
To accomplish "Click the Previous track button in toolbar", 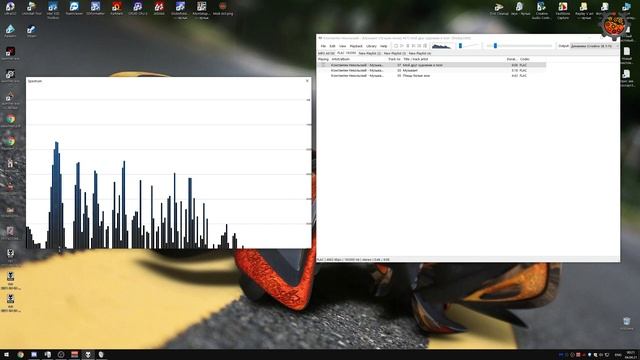I will pos(413,46).
